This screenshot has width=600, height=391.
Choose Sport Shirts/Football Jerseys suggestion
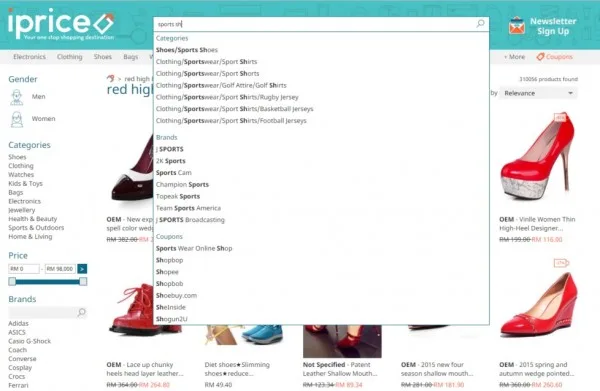tap(231, 121)
